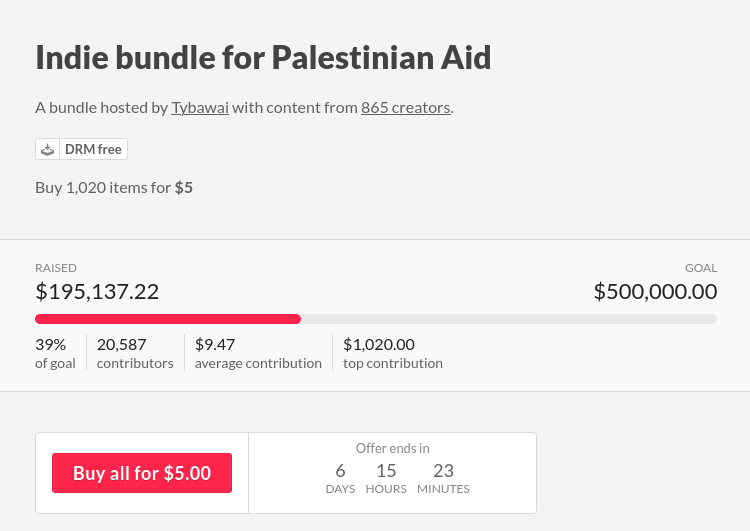This screenshot has height=531, width=750.
Task: Click the $1,020.00 top contribution stat
Action: click(393, 353)
